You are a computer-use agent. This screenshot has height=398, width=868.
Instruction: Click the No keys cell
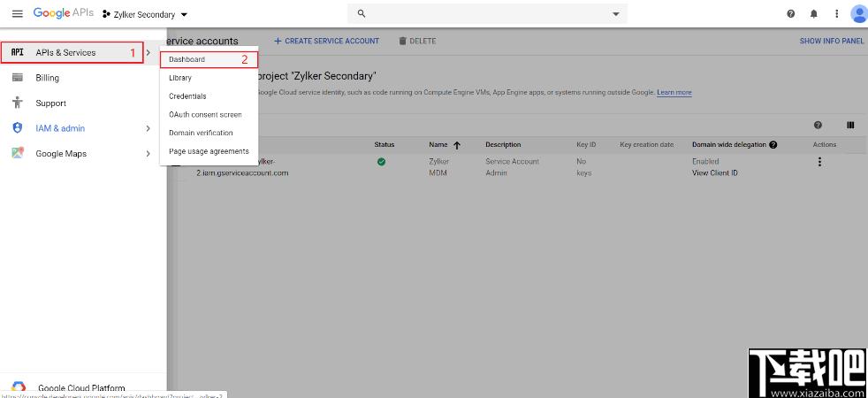pyautogui.click(x=584, y=167)
